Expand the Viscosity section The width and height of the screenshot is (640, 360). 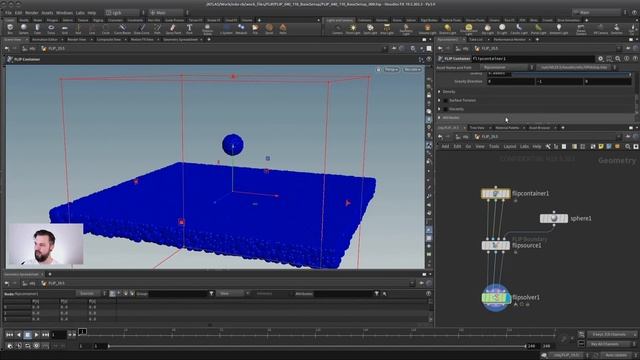tap(439, 109)
